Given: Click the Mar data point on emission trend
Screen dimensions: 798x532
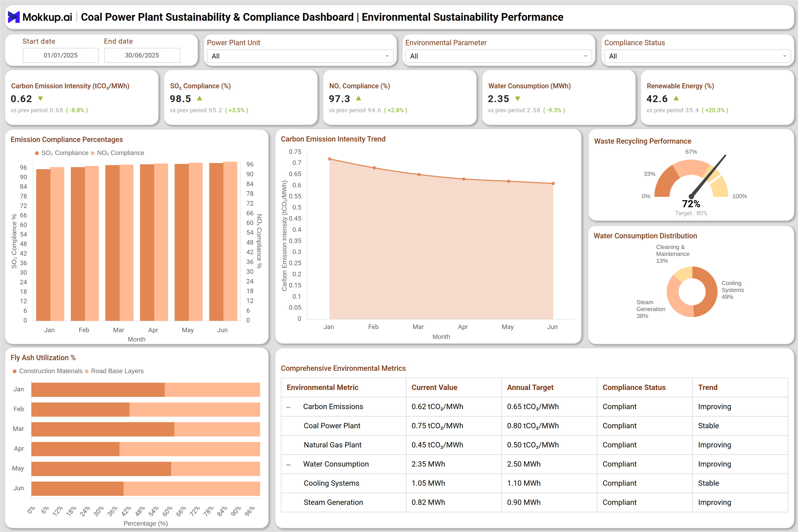Looking at the screenshot, I should coord(419,175).
